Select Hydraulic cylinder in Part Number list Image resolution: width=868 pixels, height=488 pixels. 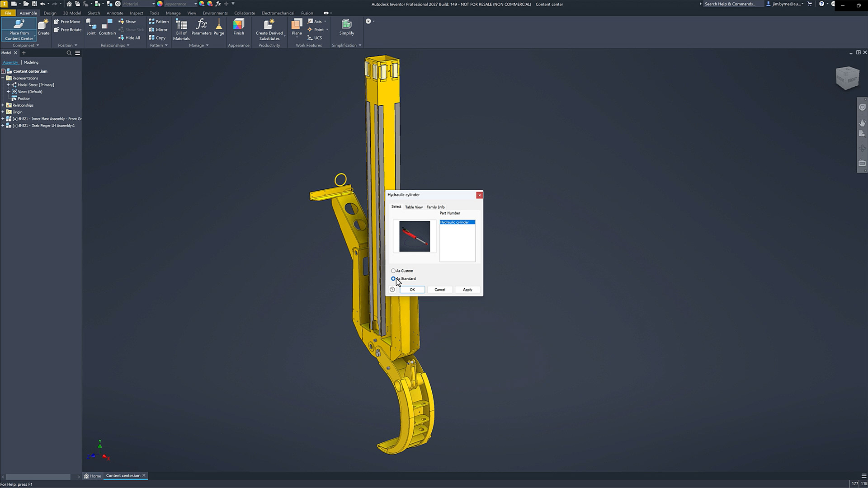pos(457,222)
